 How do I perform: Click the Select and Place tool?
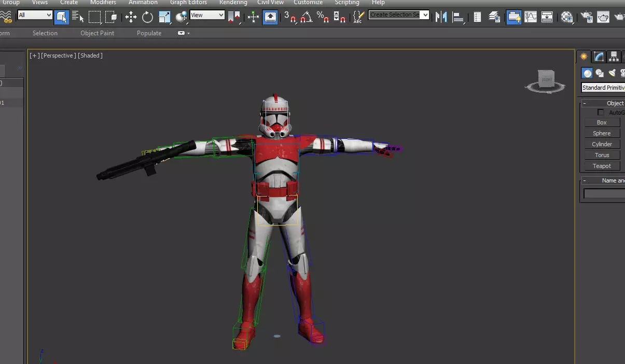(181, 17)
